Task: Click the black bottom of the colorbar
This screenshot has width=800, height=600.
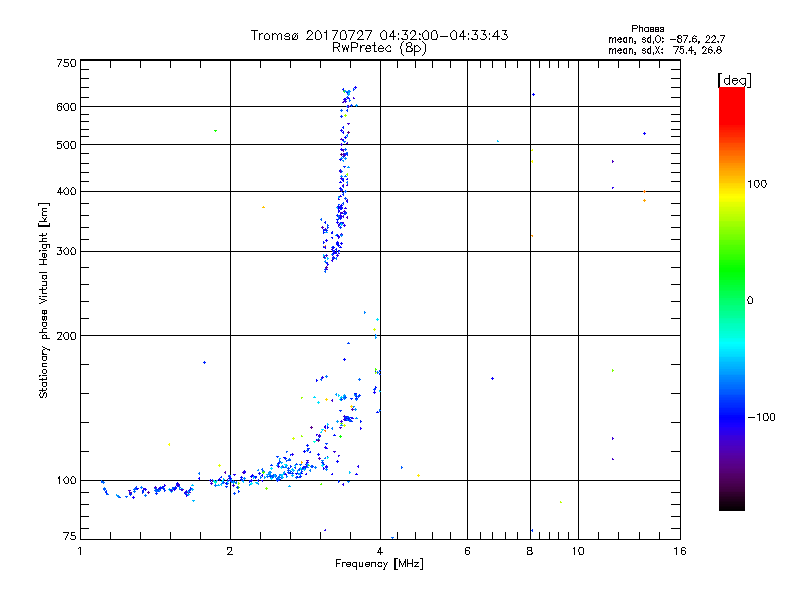Action: pos(732,503)
